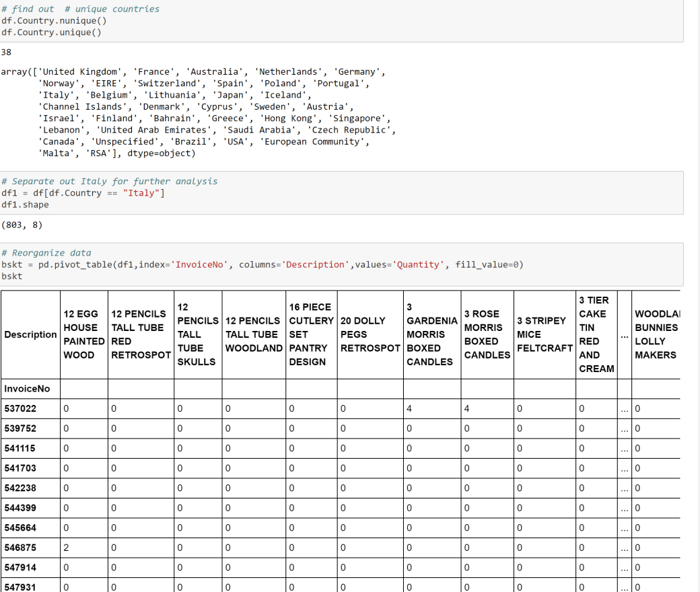700x592 pixels.
Task: Click 'Czech Republic' in the array output
Action: [348, 130]
